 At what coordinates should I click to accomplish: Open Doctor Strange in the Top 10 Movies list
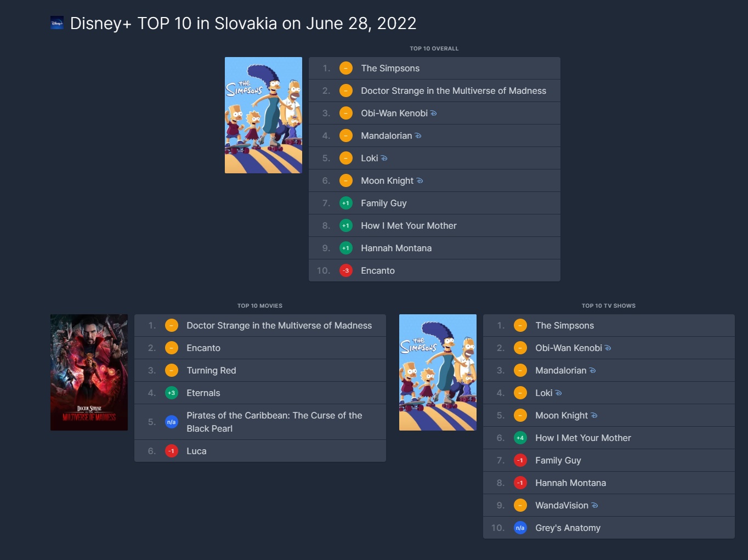point(279,325)
